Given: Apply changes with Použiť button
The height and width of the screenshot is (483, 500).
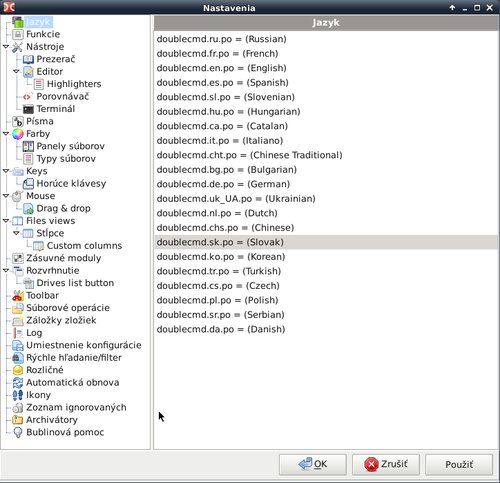Looking at the screenshot, I should click(459, 464).
